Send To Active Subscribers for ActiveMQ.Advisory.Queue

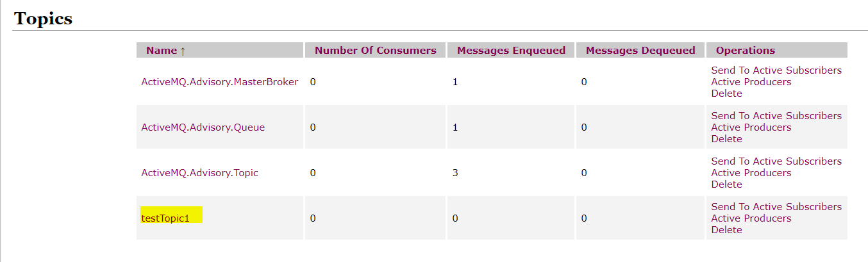click(x=776, y=116)
